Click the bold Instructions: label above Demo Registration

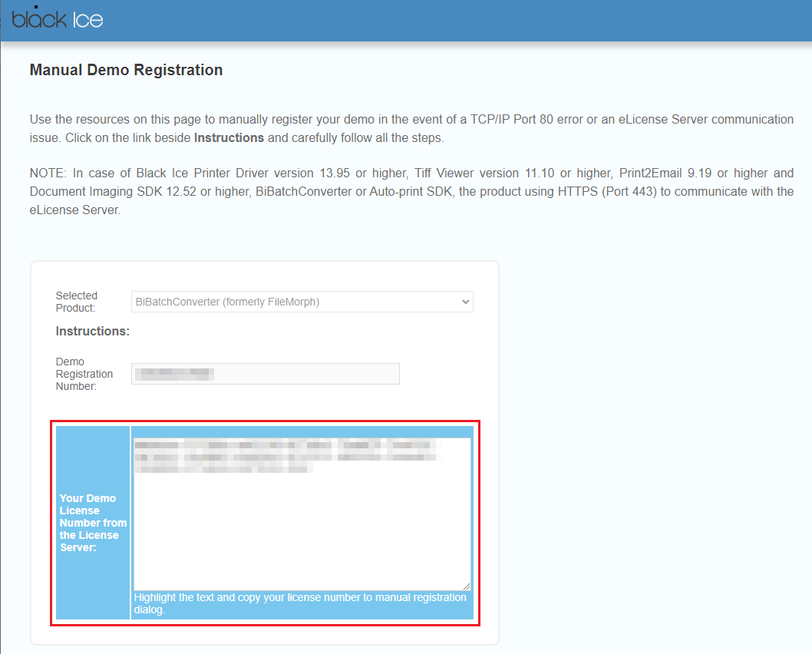coord(92,332)
